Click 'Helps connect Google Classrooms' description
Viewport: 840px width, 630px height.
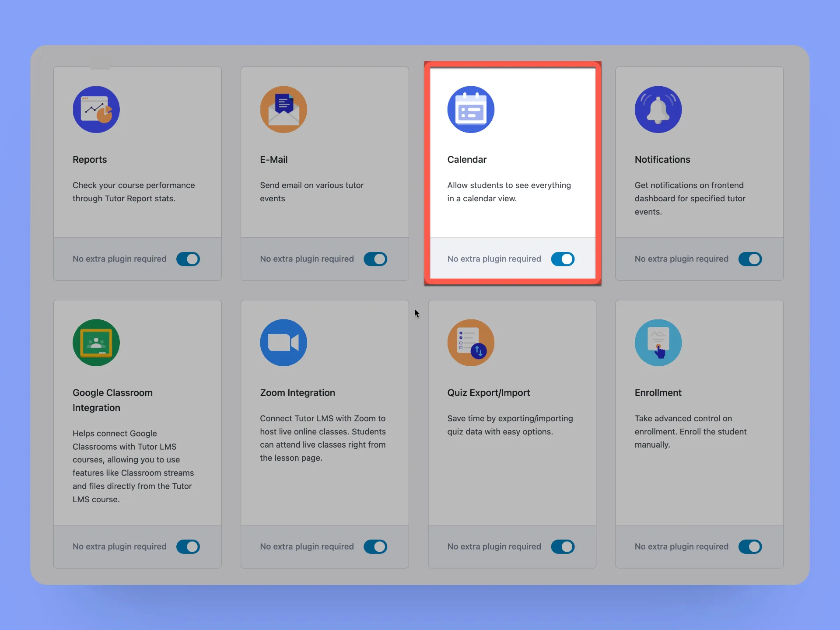click(x=133, y=466)
